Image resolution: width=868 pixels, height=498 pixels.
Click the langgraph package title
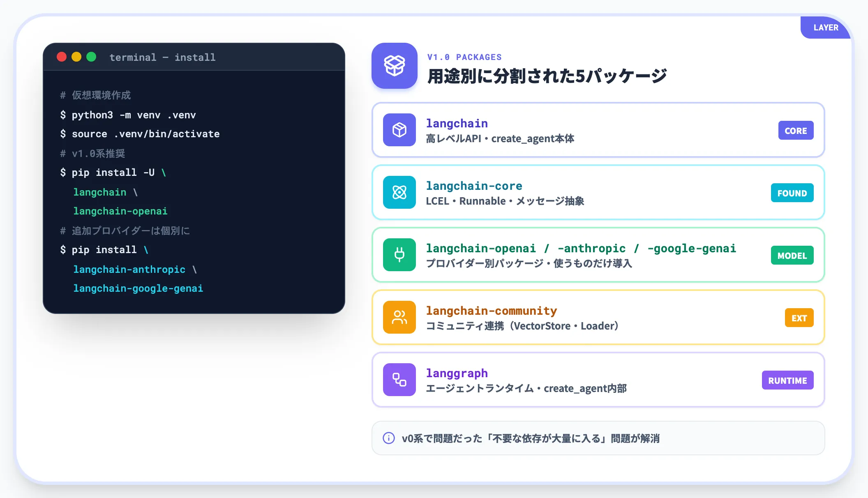tap(457, 373)
